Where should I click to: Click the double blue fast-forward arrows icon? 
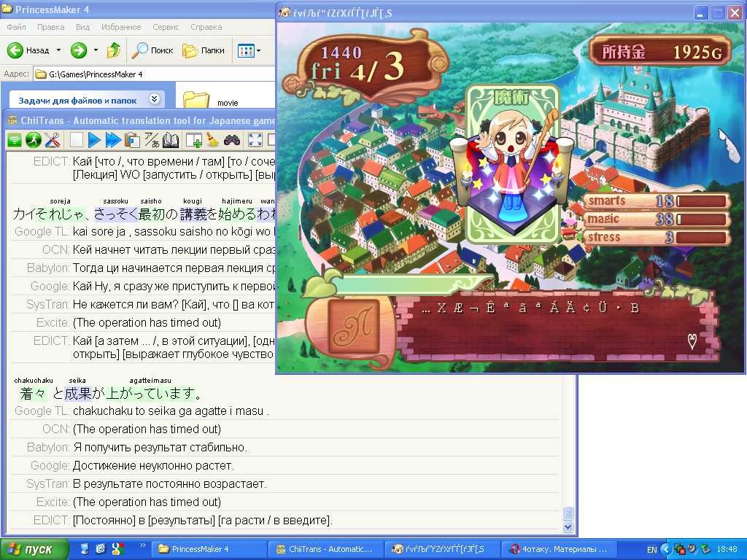tap(113, 140)
